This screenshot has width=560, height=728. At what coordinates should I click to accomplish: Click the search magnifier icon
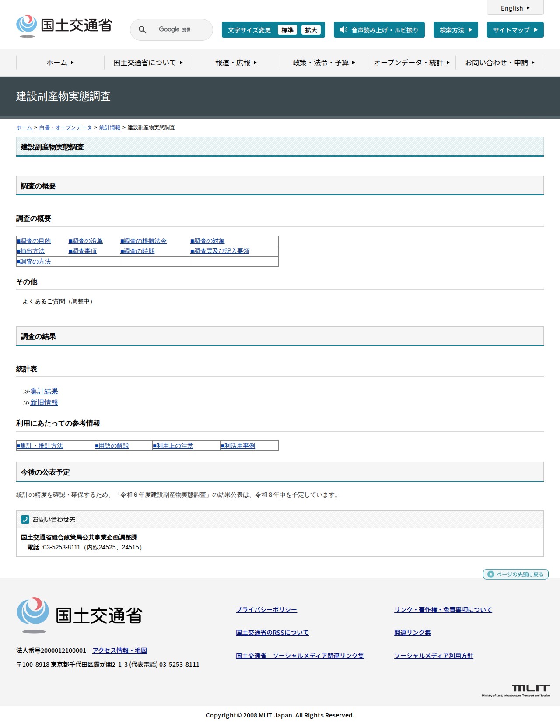(142, 30)
